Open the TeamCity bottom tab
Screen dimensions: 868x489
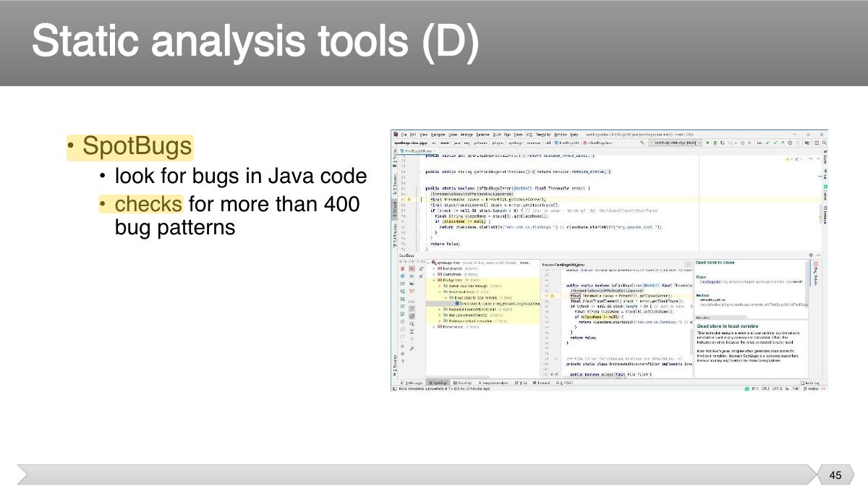pyautogui.click(x=462, y=383)
